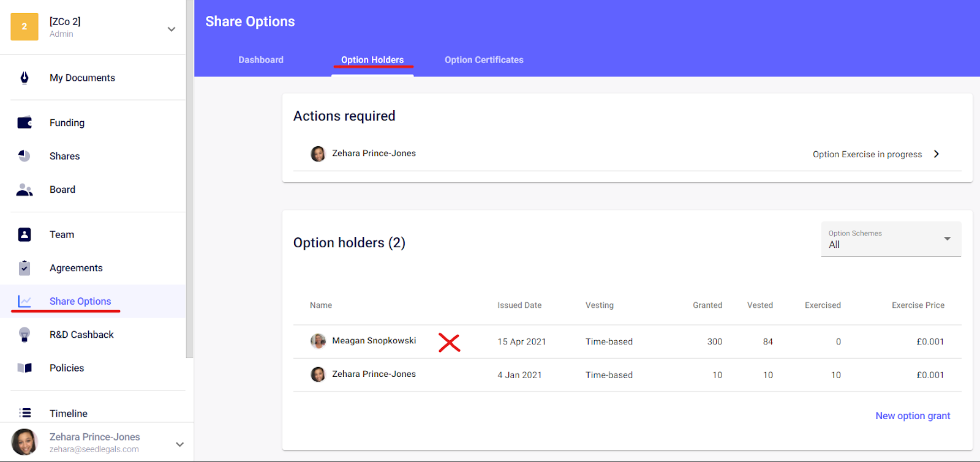Click the 4 Jan 2021 issued date
Screen dimensions: 980x462
point(519,375)
